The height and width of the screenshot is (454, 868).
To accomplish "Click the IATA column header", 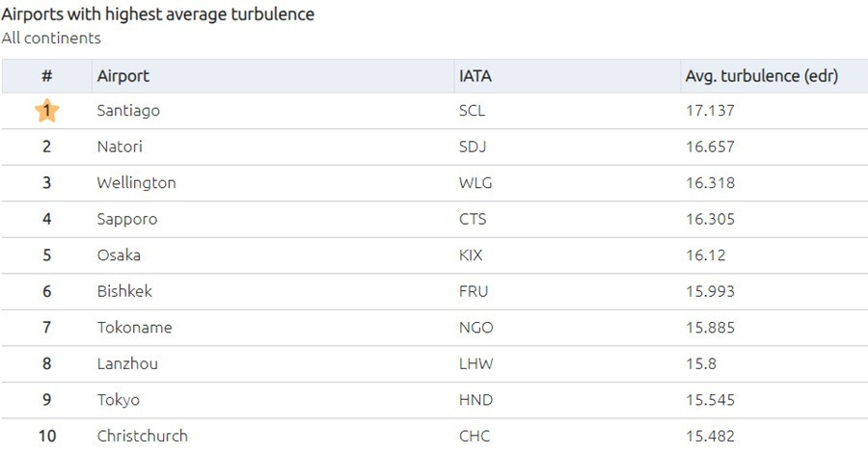I will pos(475,76).
